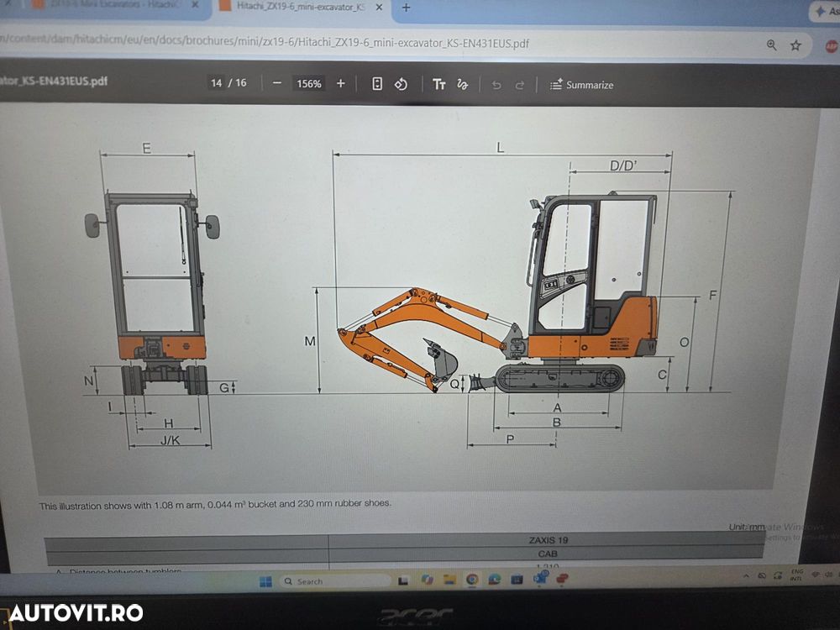Launch Copilot from the taskbar
The width and height of the screenshot is (840, 630).
(x=427, y=580)
